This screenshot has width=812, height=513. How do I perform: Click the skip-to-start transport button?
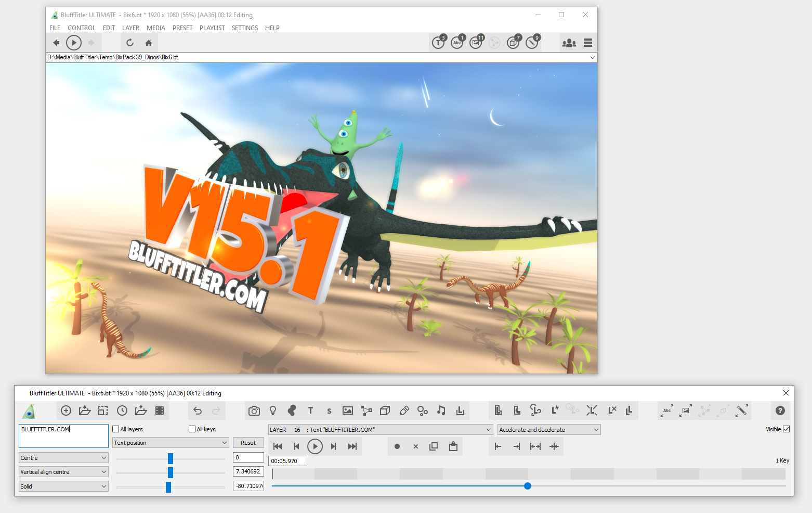(278, 446)
